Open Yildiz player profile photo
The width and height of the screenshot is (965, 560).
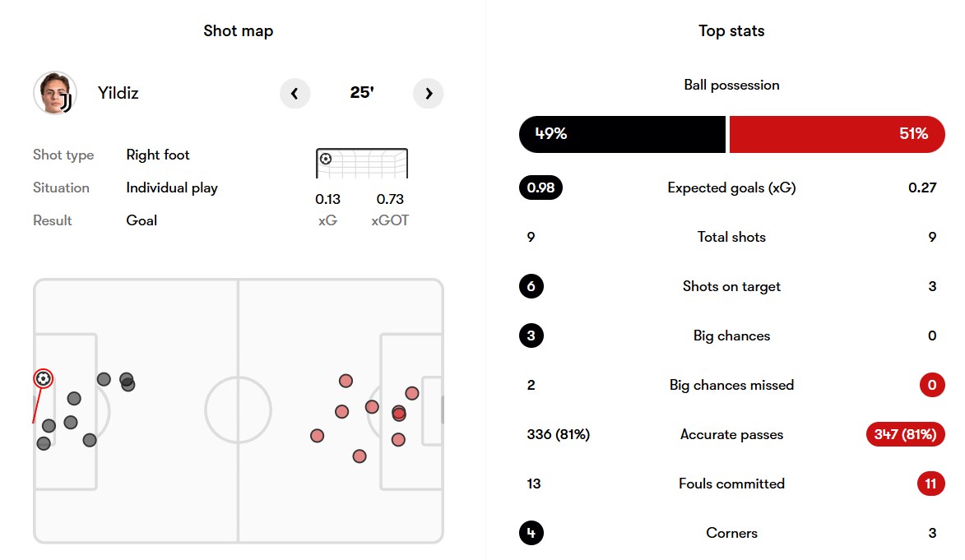[x=55, y=93]
